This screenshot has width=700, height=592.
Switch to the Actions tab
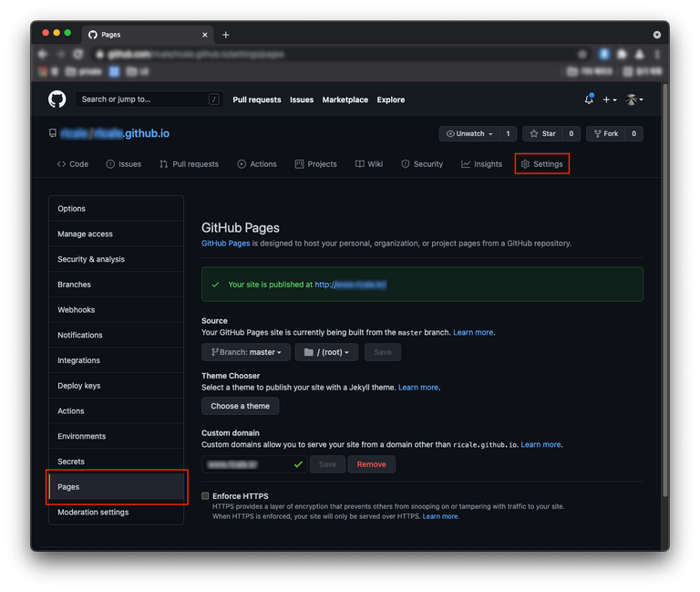pos(257,164)
